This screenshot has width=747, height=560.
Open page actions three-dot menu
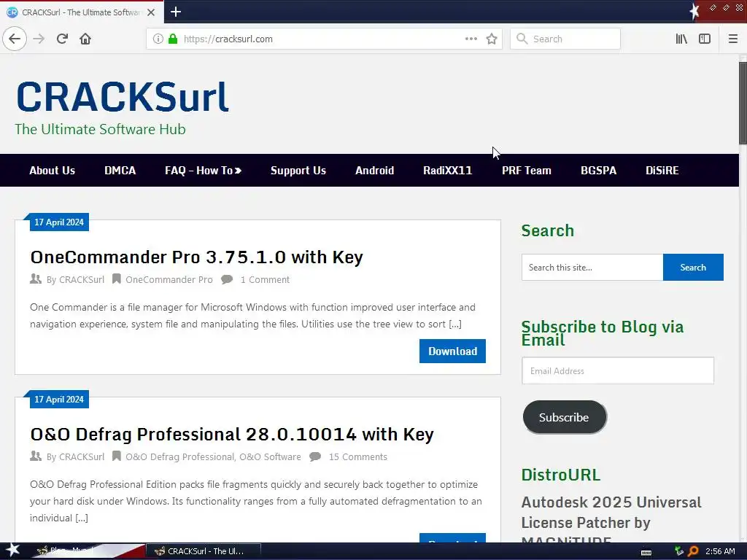click(x=471, y=39)
